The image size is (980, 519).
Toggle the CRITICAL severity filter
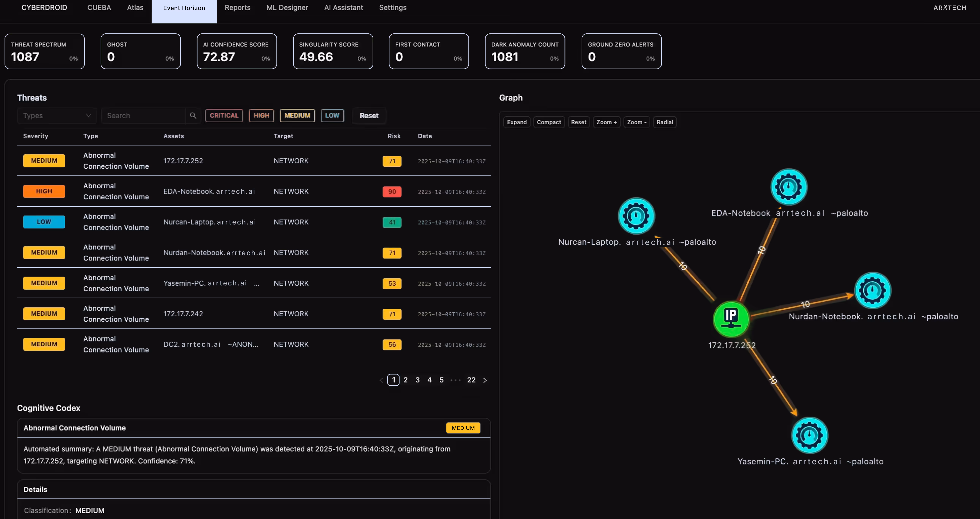coord(224,116)
